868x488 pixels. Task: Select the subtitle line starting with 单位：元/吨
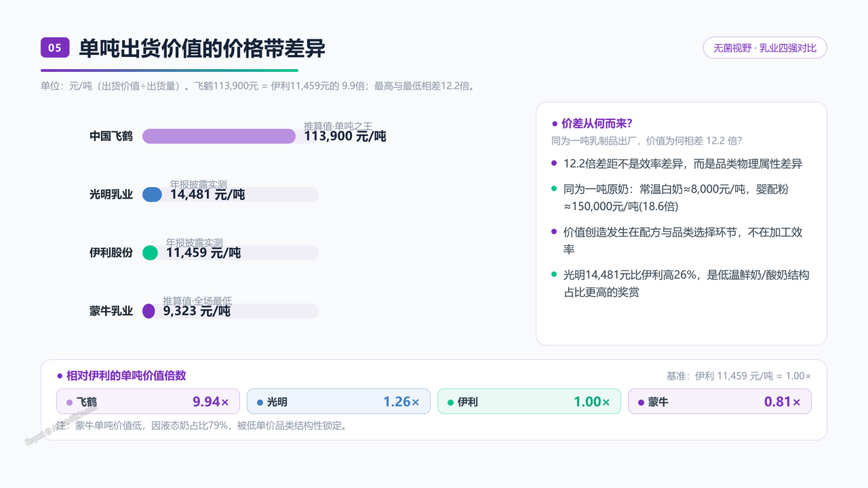click(258, 86)
